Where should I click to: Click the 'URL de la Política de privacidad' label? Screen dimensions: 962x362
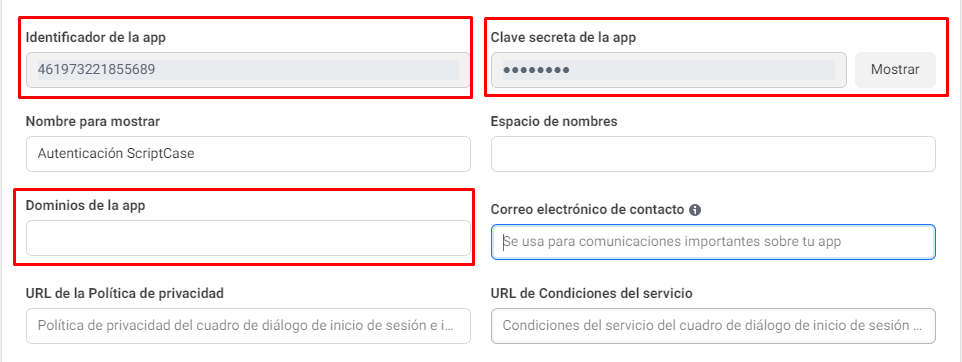[125, 293]
